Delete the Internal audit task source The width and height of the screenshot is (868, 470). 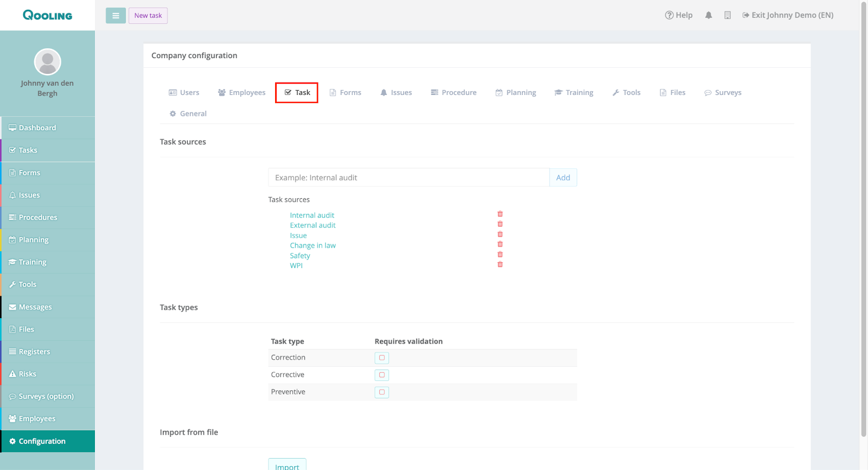pos(500,214)
